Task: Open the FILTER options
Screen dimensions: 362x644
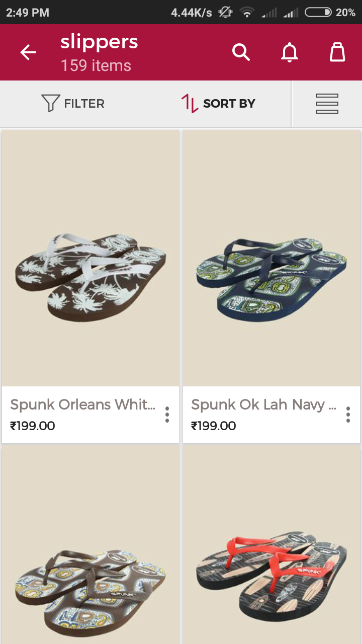Action: point(73,104)
